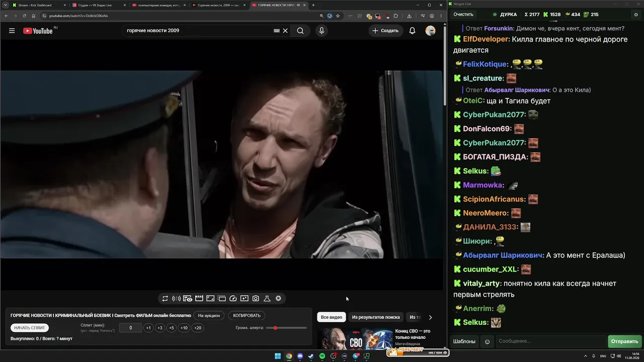
Task: Start voice search with microphone icon
Action: (321, 31)
